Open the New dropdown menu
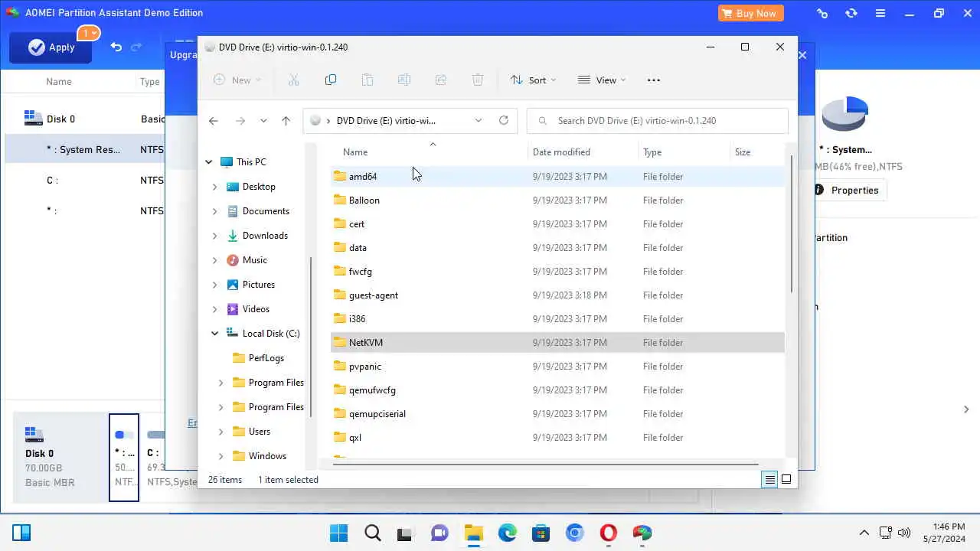Viewport: 980px width, 551px height. [237, 80]
